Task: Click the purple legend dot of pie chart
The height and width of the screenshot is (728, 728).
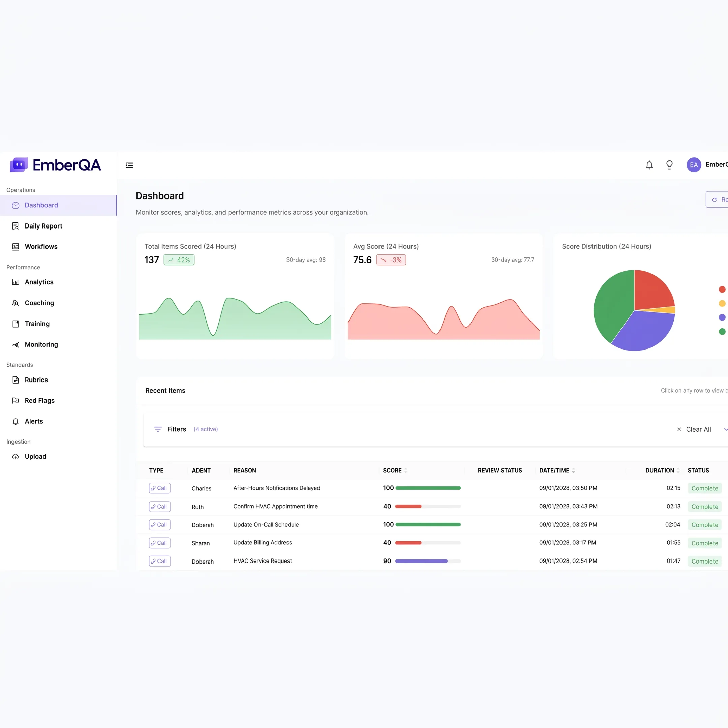Action: pyautogui.click(x=722, y=317)
